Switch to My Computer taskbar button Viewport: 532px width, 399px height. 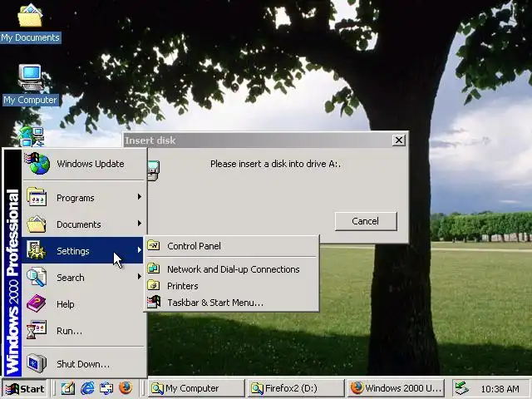(196, 388)
